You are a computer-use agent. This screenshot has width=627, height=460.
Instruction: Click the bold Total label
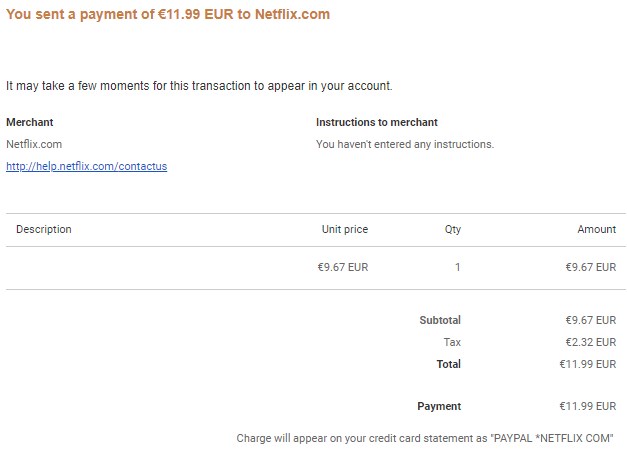coord(449,364)
